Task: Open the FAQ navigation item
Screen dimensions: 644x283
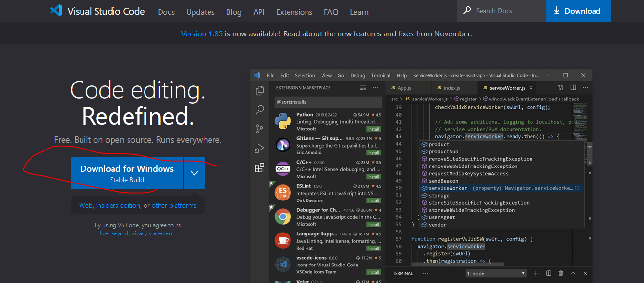Action: 331,12
